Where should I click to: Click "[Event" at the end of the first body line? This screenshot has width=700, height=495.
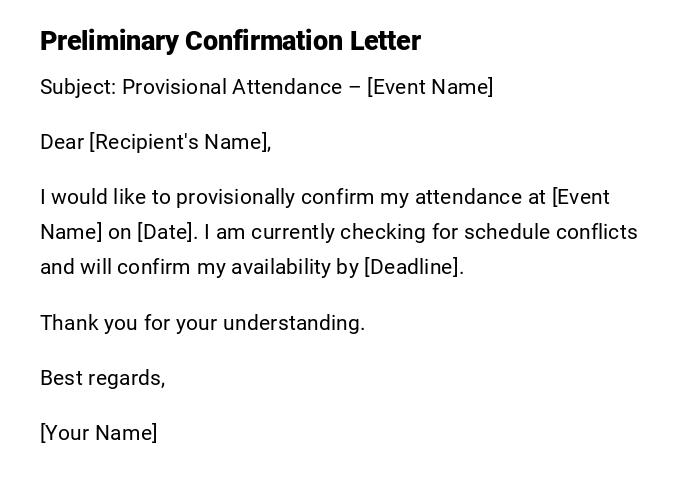[x=581, y=197]
